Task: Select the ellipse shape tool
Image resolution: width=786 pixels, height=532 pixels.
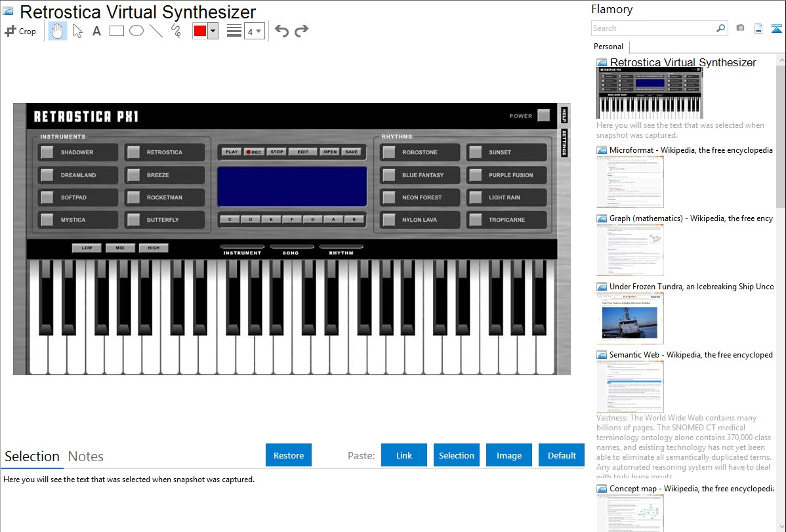Action: tap(136, 31)
